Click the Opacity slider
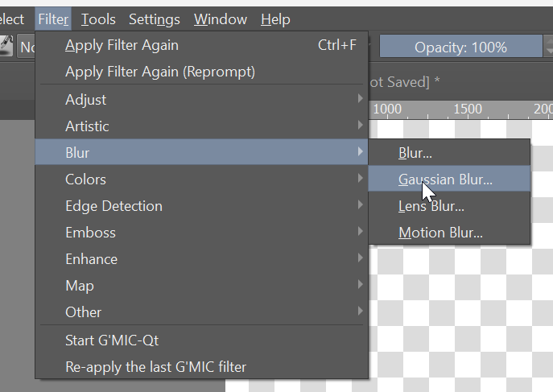 [460, 47]
